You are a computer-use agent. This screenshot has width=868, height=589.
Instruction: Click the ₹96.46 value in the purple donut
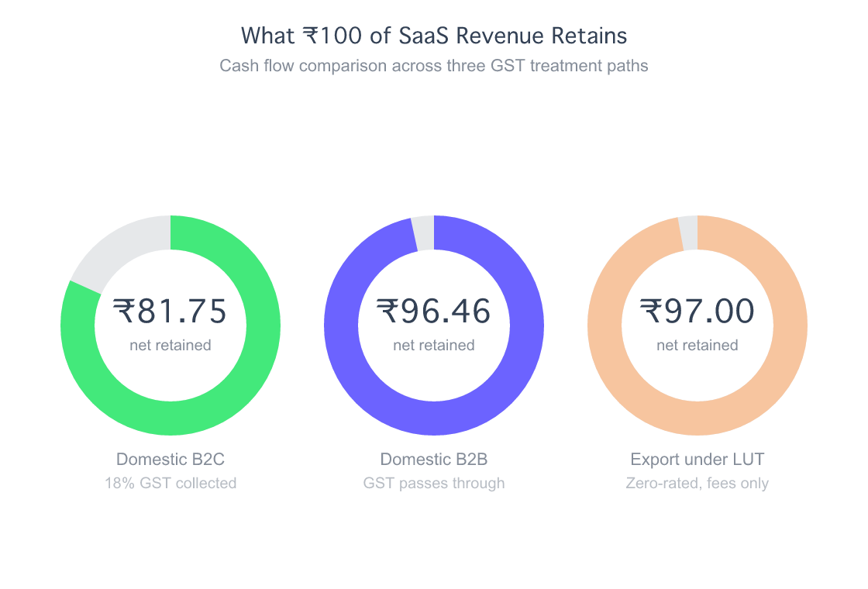click(x=434, y=311)
